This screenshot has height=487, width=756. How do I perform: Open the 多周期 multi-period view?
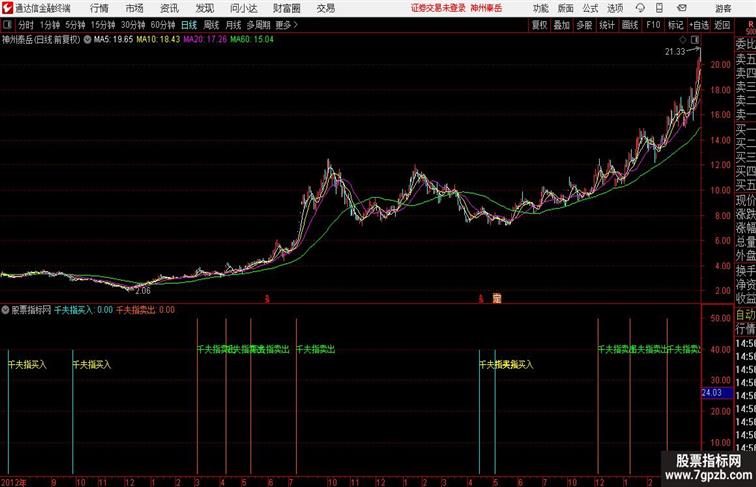[258, 25]
